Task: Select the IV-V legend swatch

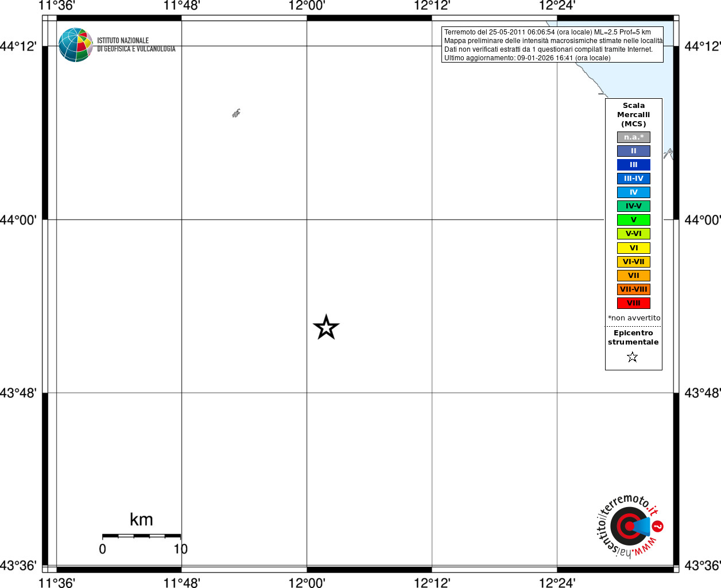Action: pyautogui.click(x=634, y=206)
